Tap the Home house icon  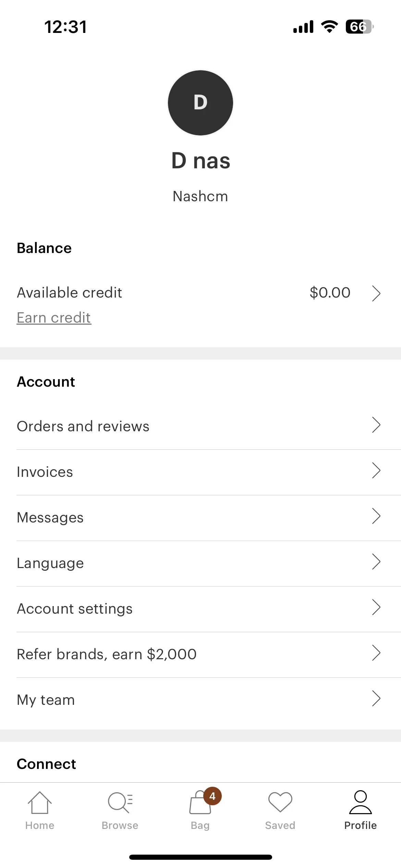pos(40,803)
